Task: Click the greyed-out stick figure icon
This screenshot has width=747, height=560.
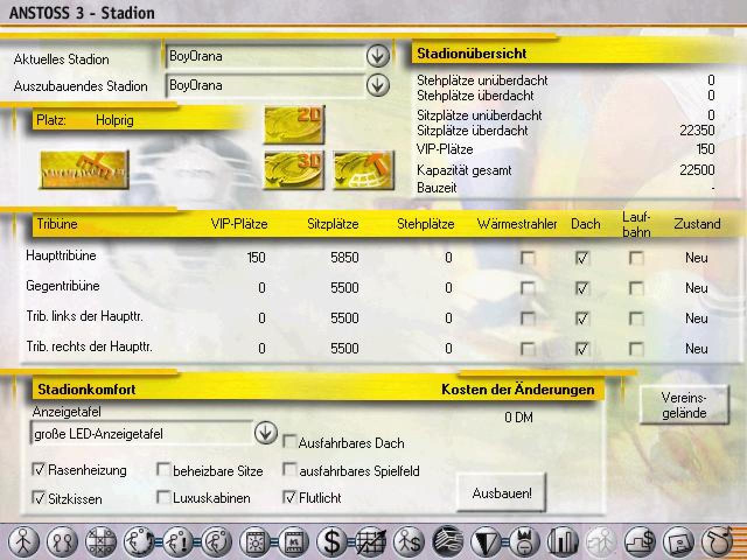Action: click(602, 542)
